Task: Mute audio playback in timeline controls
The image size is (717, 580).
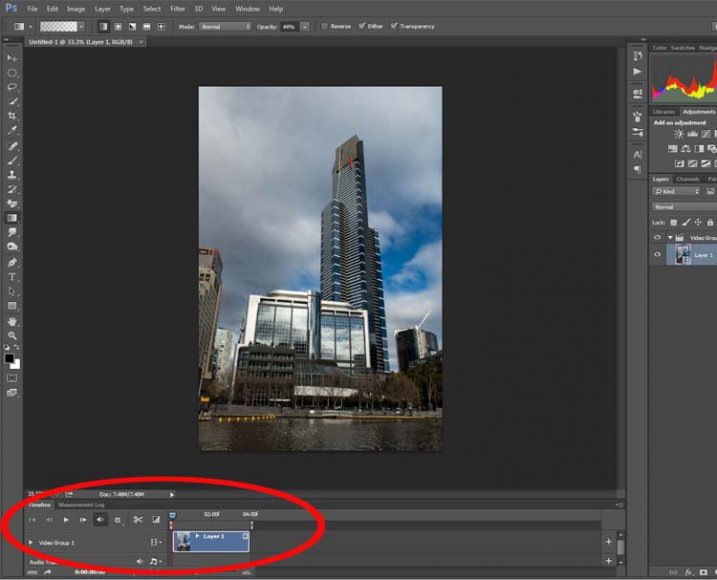Action: 100,520
